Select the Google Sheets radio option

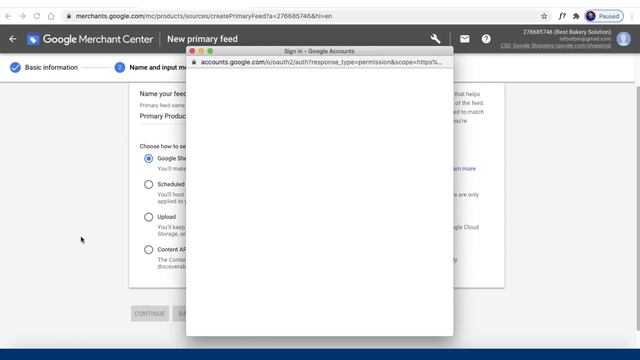click(x=149, y=158)
